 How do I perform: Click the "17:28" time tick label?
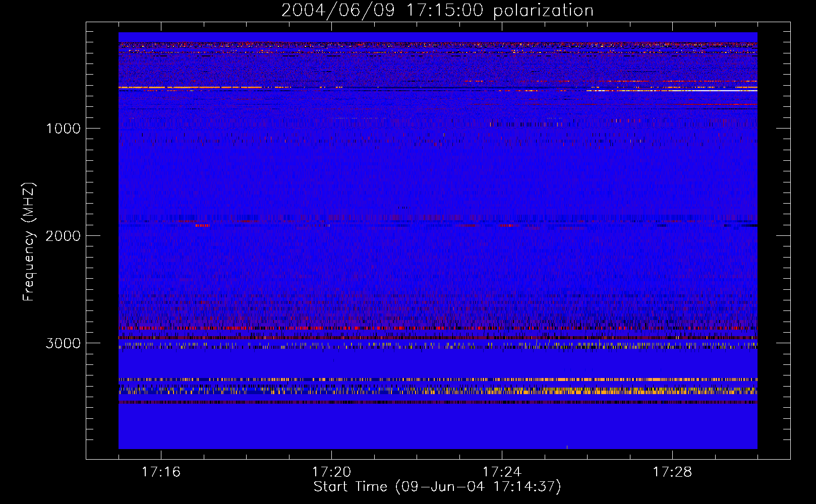[672, 472]
